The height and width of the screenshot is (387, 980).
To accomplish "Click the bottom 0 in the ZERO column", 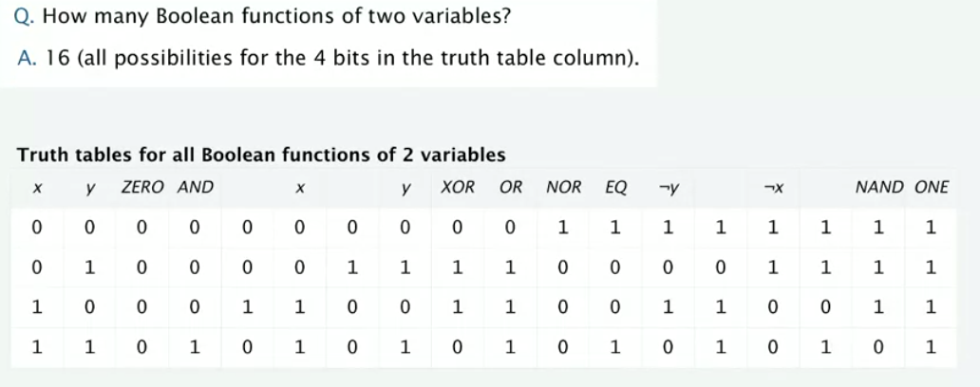I will coord(141,348).
